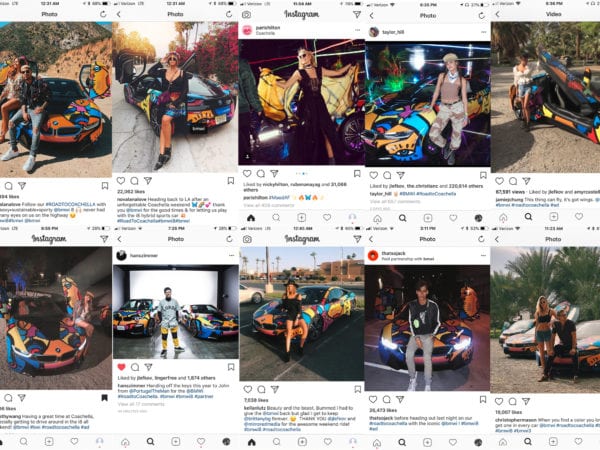Bookmark the taylor_hill post

pyautogui.click(x=483, y=175)
